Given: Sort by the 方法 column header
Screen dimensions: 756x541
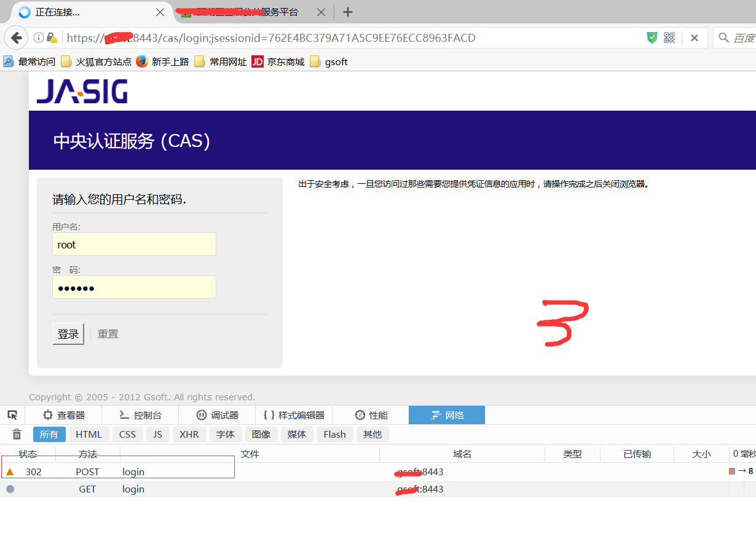Looking at the screenshot, I should (88, 454).
